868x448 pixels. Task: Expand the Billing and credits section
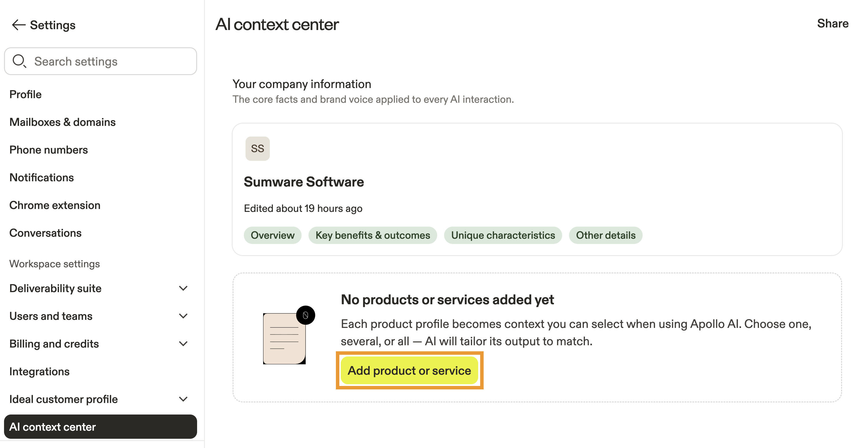point(183,344)
